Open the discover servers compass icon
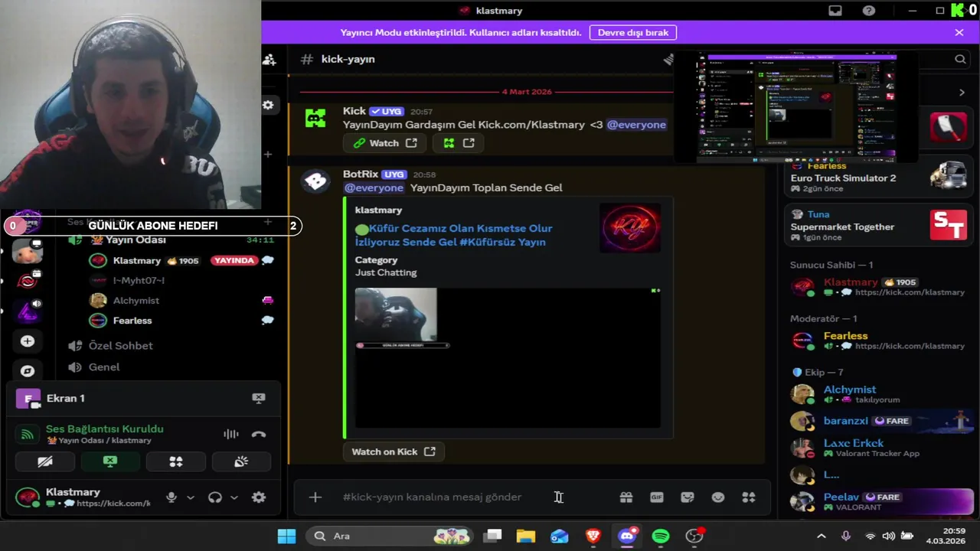 tap(28, 371)
